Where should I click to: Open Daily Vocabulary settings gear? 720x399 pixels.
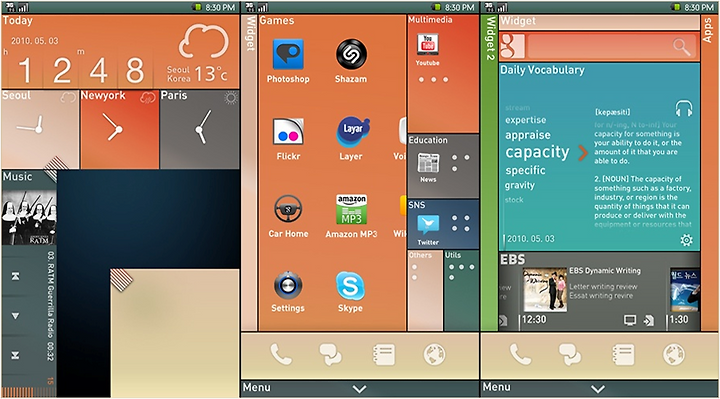click(686, 240)
